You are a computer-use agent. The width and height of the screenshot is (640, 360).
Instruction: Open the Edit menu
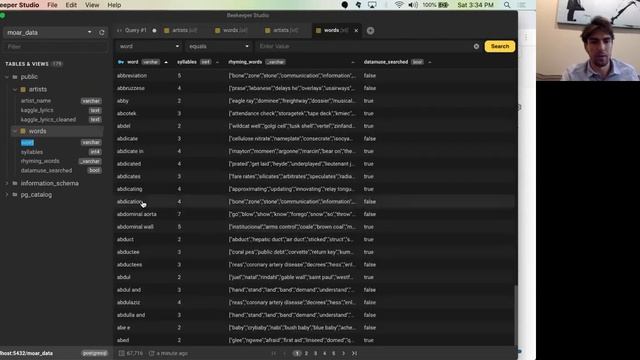71,5
